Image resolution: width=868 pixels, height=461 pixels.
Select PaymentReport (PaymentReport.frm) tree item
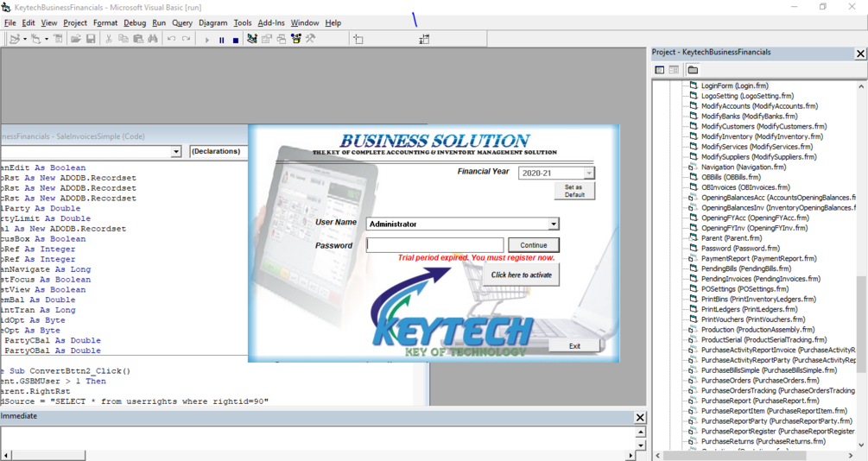tap(758, 258)
